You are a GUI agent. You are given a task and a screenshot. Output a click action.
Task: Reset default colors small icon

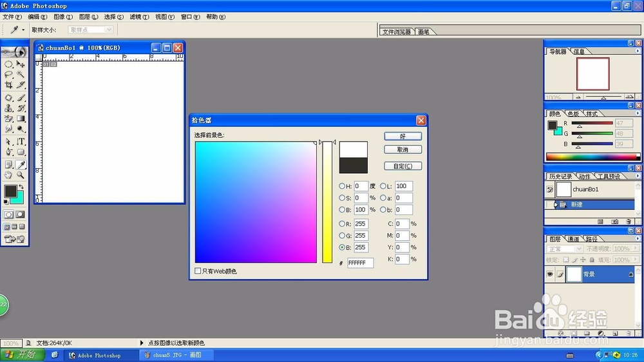(x=6, y=202)
